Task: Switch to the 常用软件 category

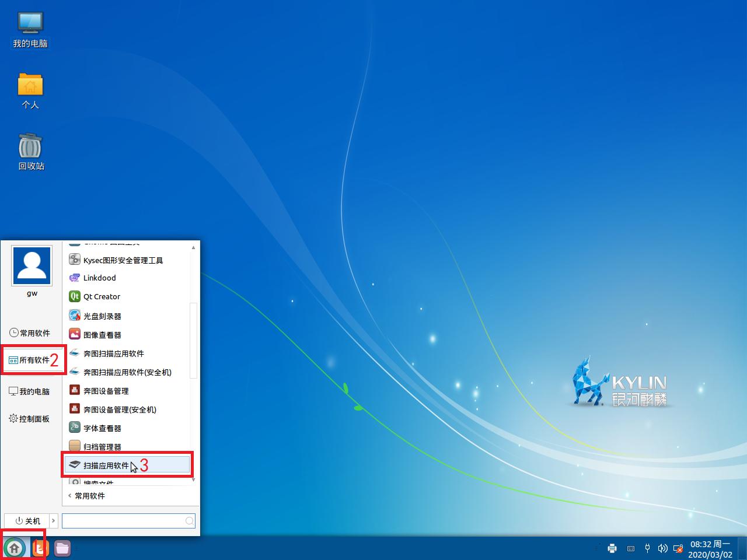Action: click(x=30, y=332)
